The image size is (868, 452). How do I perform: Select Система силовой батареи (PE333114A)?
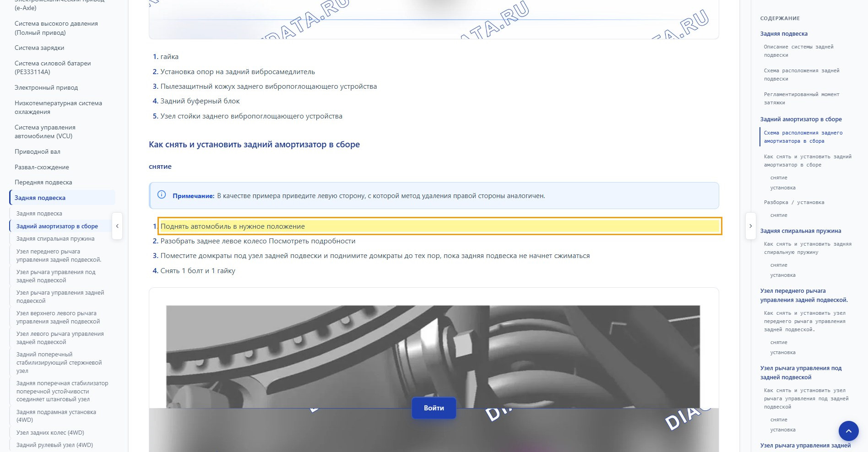click(53, 67)
